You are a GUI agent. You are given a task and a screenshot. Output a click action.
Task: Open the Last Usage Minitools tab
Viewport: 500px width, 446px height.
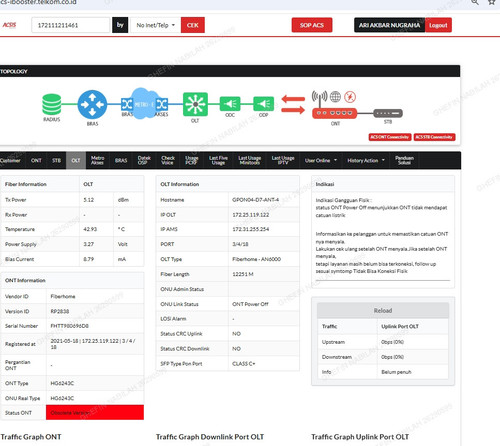(x=250, y=160)
